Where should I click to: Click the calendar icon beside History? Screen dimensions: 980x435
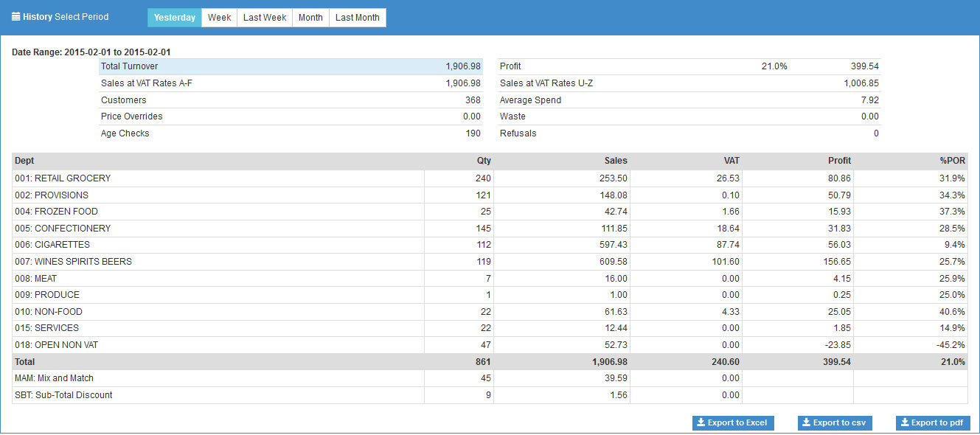click(x=15, y=17)
